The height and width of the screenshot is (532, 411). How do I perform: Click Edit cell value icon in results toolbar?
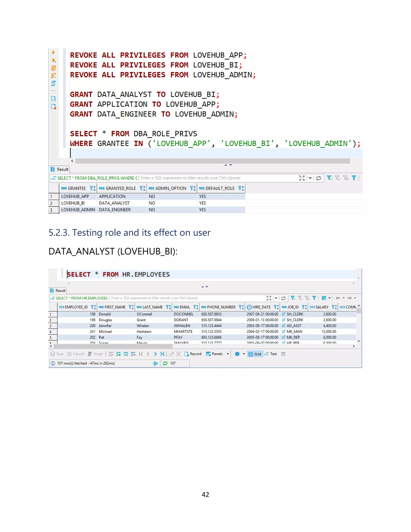click(x=111, y=354)
